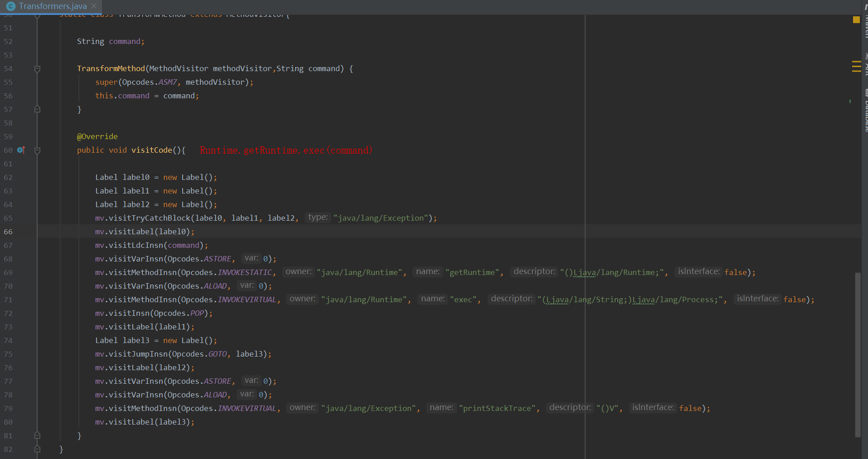Image resolution: width=868 pixels, height=459 pixels.
Task: Click the 'Label label3 = new Label()' line
Action: [156, 340]
